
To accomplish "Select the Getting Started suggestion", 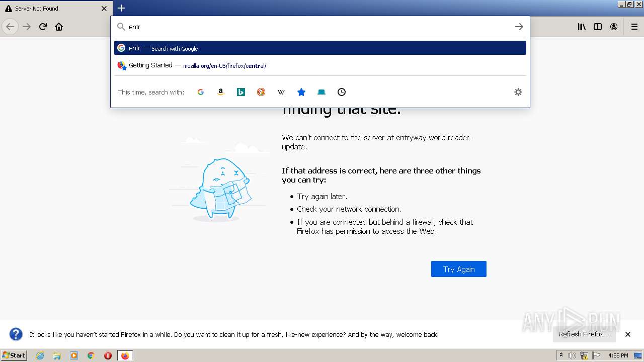I will [x=320, y=65].
